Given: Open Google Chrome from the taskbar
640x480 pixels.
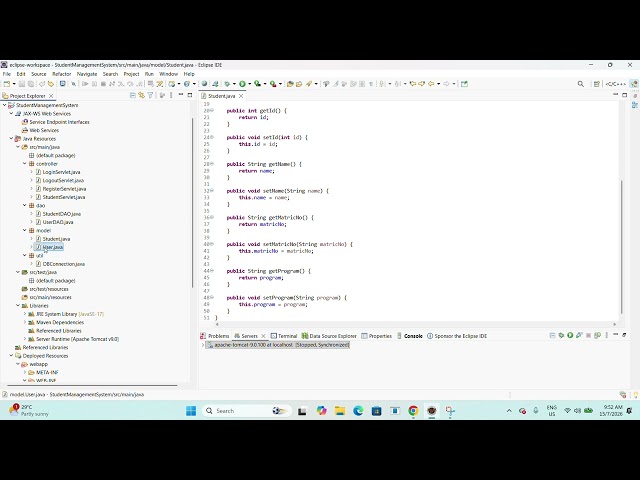Looking at the screenshot, I should click(413, 411).
